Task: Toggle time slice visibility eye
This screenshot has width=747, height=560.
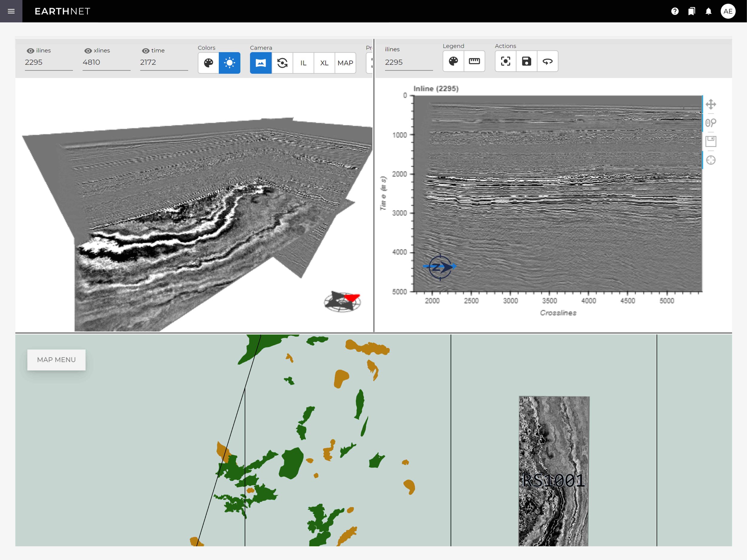Action: 146,51
